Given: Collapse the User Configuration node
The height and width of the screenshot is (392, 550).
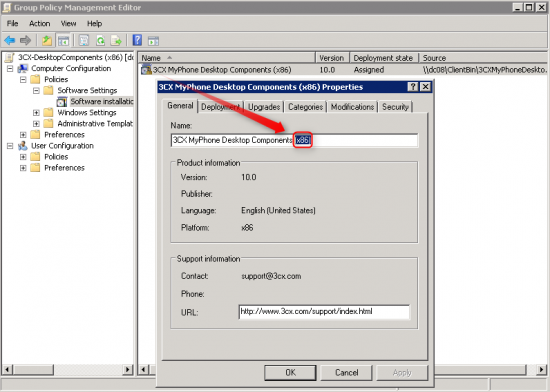Looking at the screenshot, I should tap(10, 146).
